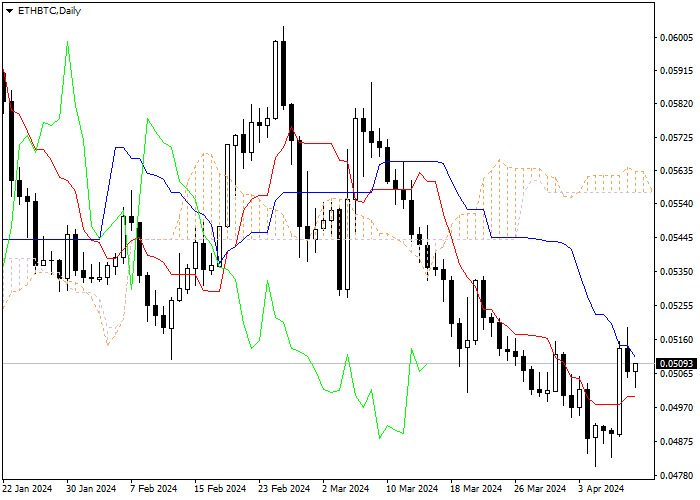This screenshot has width=700, height=500.
Task: Select the 26 Mar 2024 date label
Action: tap(540, 488)
